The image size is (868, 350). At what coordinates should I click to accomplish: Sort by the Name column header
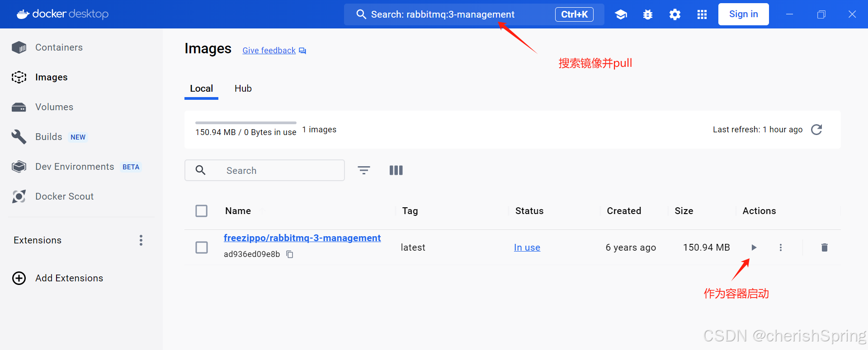[238, 211]
